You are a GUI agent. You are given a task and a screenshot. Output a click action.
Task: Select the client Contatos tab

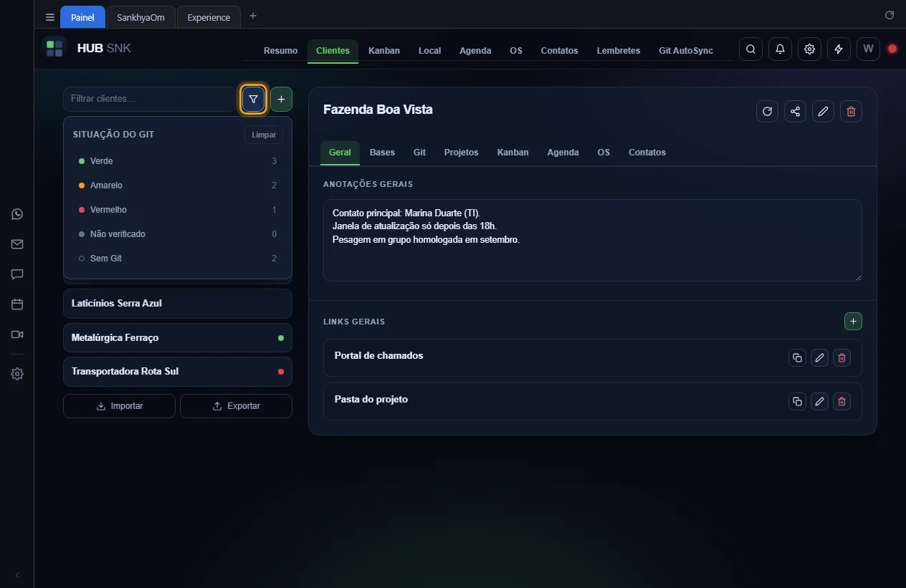(647, 153)
